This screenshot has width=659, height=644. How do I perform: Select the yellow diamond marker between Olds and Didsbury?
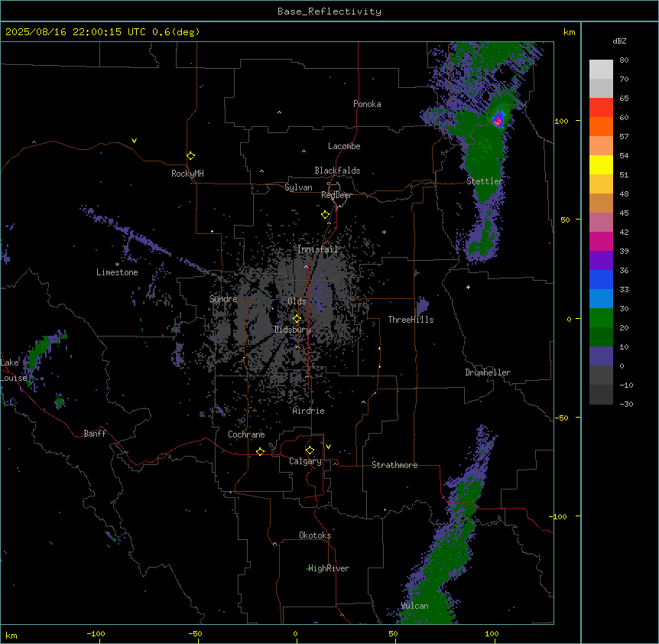[297, 319]
